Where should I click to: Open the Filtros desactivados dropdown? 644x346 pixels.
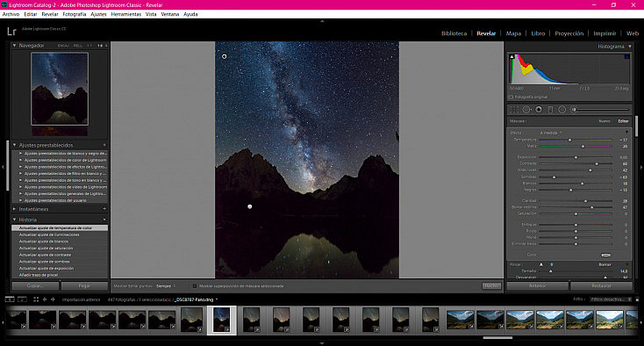coord(611,299)
